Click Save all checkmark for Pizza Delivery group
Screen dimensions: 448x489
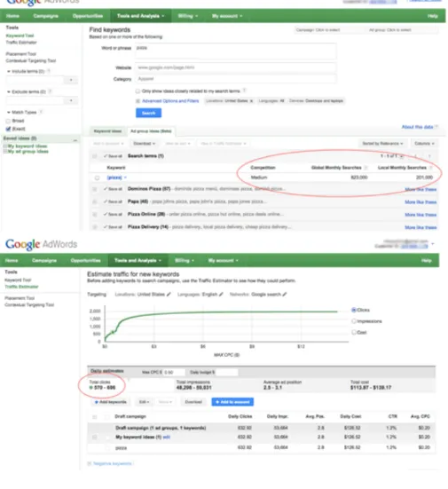coord(113,227)
